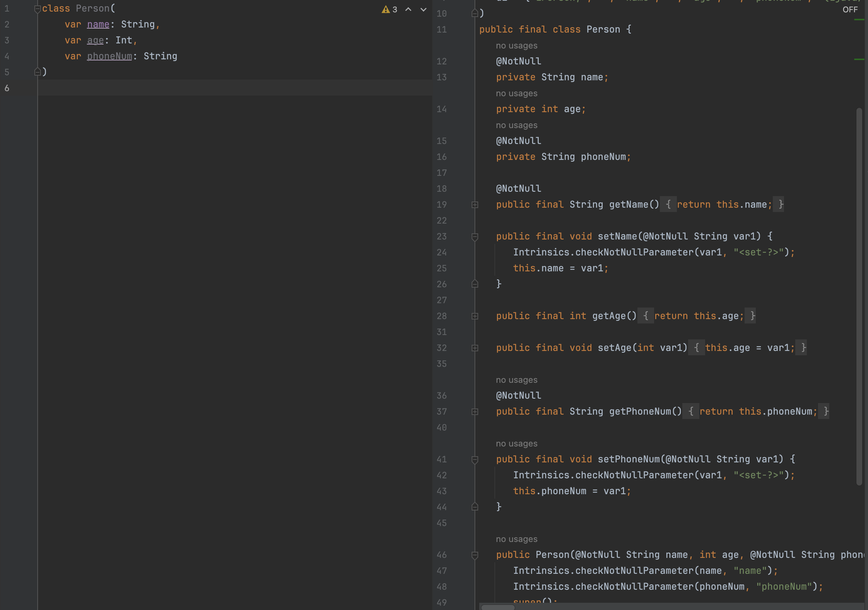Click the @NotNull annotation on line 18

[518, 188]
